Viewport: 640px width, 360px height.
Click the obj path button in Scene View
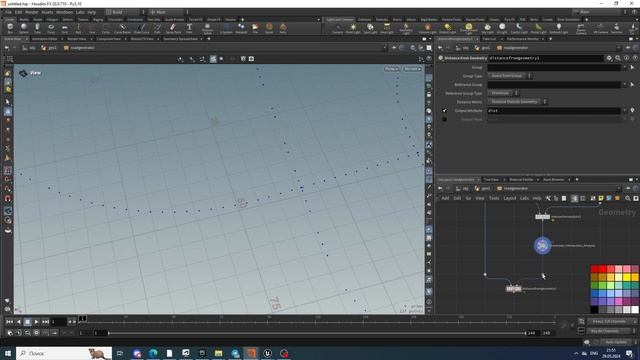point(29,48)
